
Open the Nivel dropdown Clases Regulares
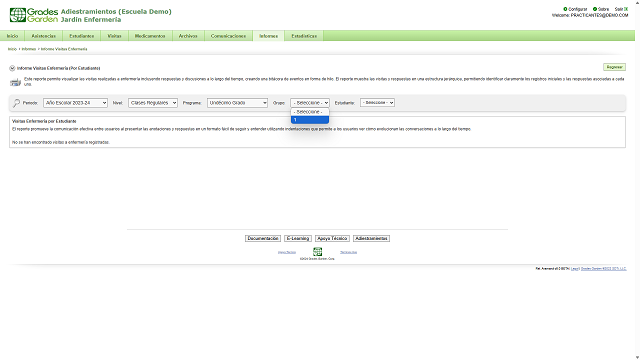pyautogui.click(x=153, y=103)
